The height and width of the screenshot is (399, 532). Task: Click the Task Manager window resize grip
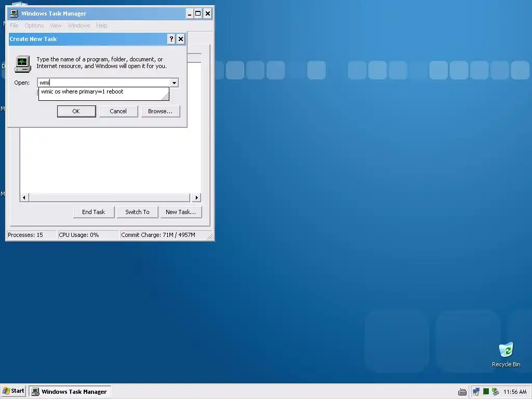[210, 236]
